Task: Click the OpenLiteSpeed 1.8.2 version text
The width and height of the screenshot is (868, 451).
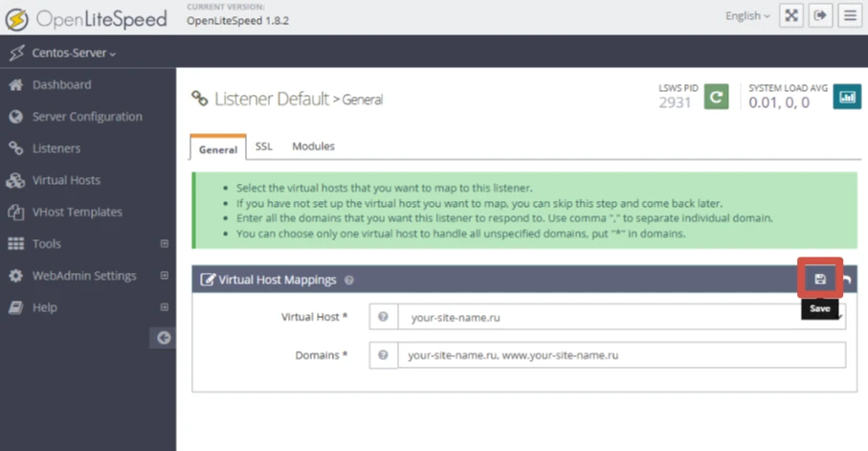Action: coord(237,21)
